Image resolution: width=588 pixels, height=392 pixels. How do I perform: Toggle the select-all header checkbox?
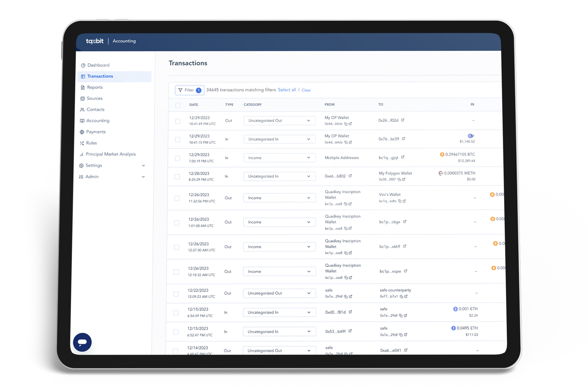[178, 105]
